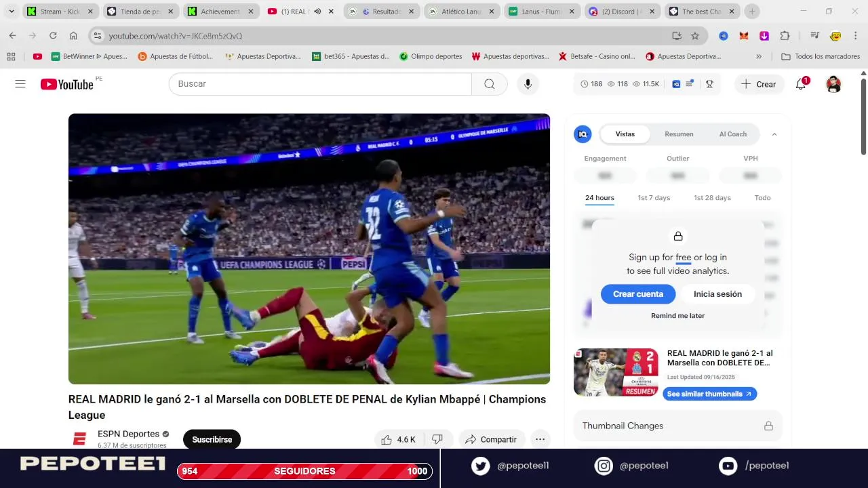Image resolution: width=868 pixels, height=488 pixels.
Task: Click the ESPN Deportes channel avatar
Action: tap(79, 439)
